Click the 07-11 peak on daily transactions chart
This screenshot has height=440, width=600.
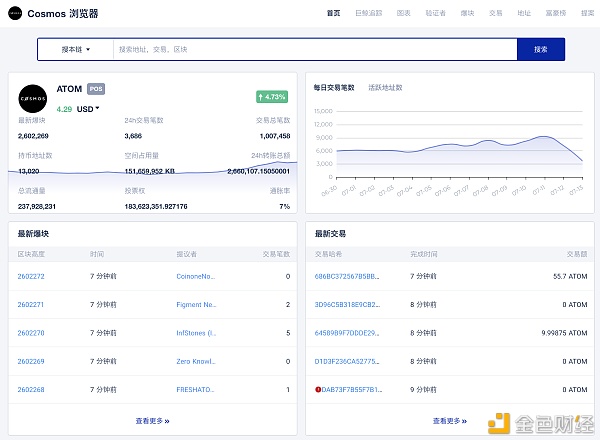(x=544, y=136)
